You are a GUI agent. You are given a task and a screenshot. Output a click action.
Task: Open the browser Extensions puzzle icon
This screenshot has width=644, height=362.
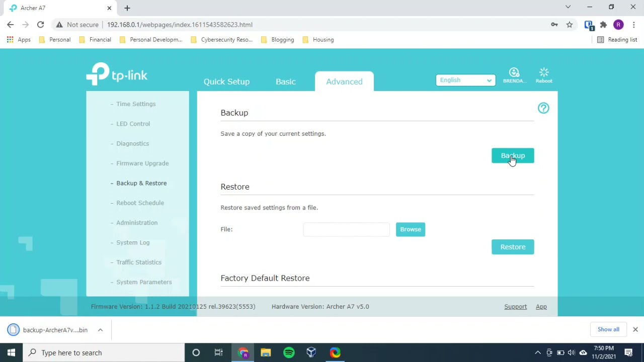[x=603, y=25]
